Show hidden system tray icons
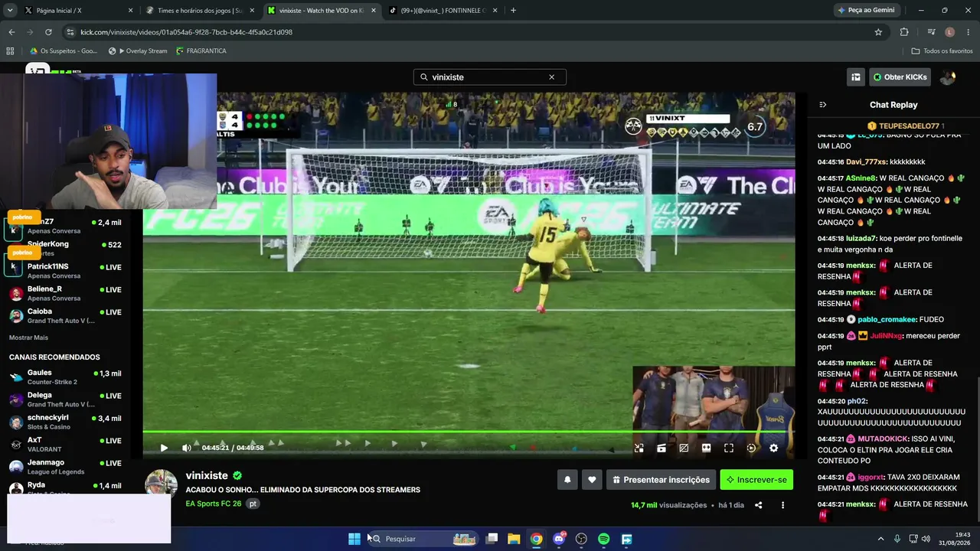 [x=880, y=539]
